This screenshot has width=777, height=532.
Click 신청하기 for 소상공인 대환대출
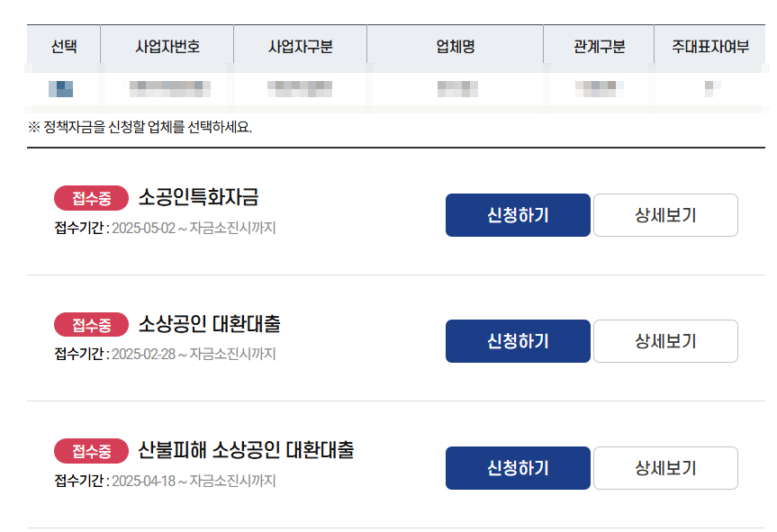pyautogui.click(x=518, y=341)
